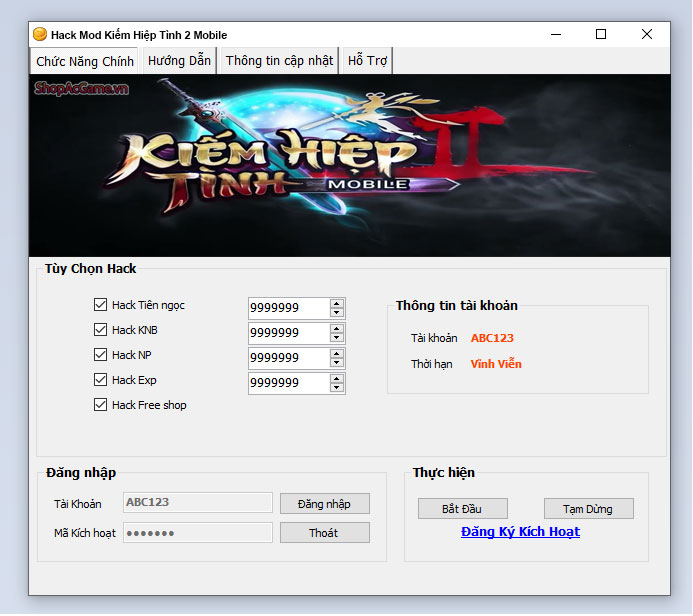Click the gold coin app icon in title bar
The width and height of the screenshot is (693, 616).
[x=40, y=34]
